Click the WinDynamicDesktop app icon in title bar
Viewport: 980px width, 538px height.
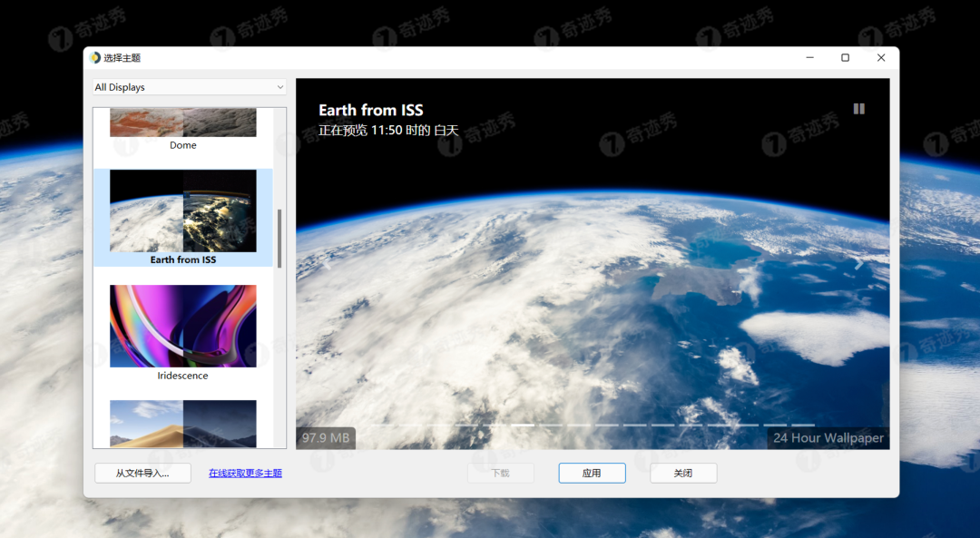95,57
